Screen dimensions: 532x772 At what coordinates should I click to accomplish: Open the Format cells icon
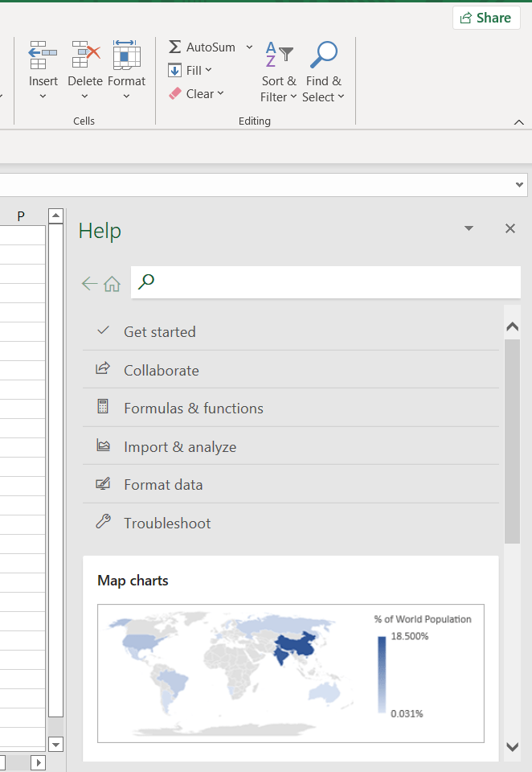126,55
